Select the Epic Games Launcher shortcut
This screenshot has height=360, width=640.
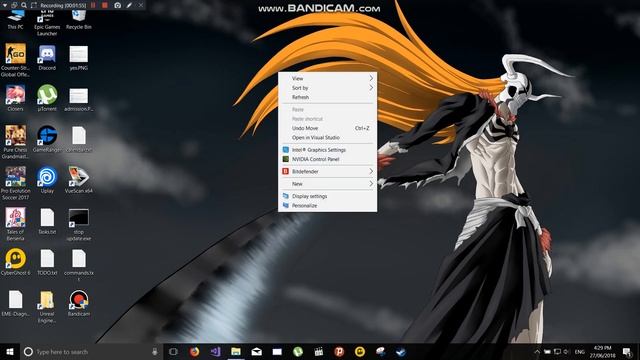(x=47, y=24)
